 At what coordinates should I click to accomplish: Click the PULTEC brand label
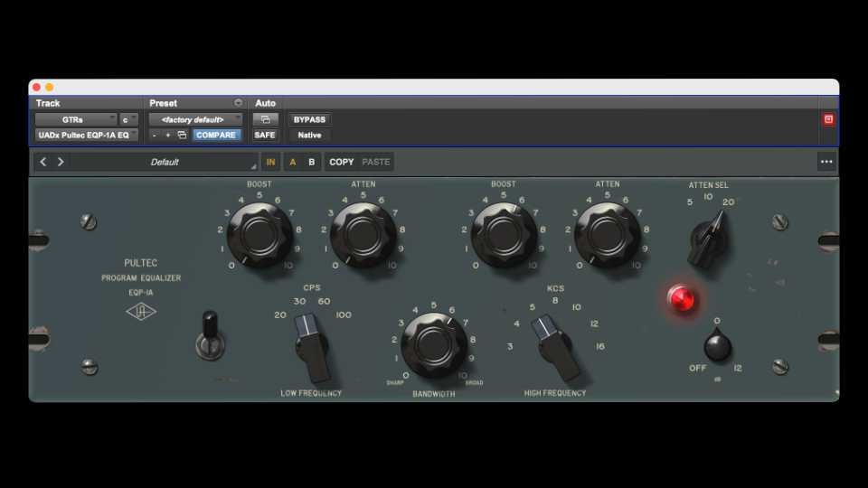(x=141, y=263)
